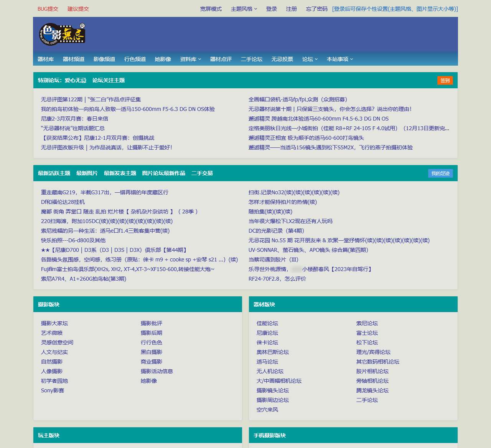Open the RF24-70F2.8，怎么评价 thread
This screenshot has width=491, height=448.
pos(277,279)
